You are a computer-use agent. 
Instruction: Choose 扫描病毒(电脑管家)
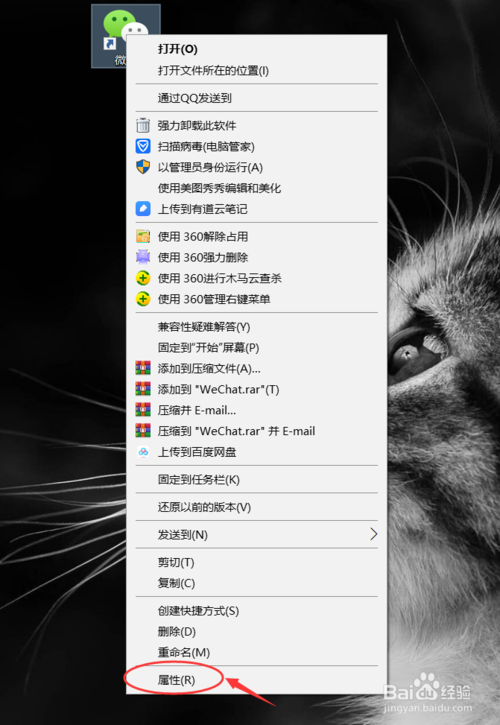pos(256,147)
